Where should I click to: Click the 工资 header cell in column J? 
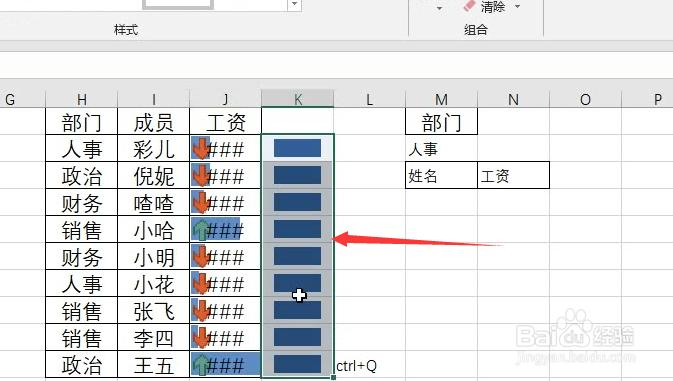[x=225, y=121]
